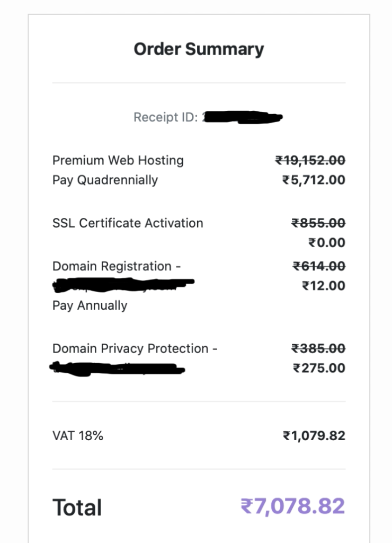Click the ₹5,712.00 hosting price

tap(314, 180)
